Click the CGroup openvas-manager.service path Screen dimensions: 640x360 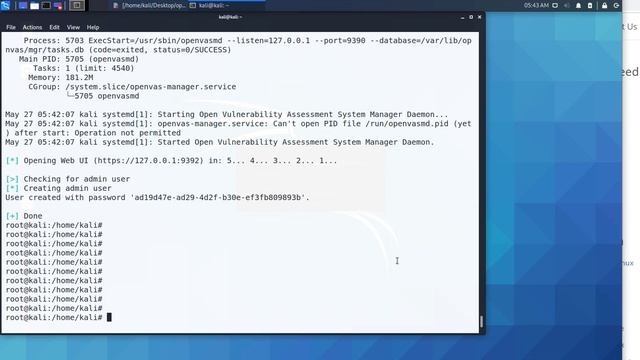(x=151, y=87)
